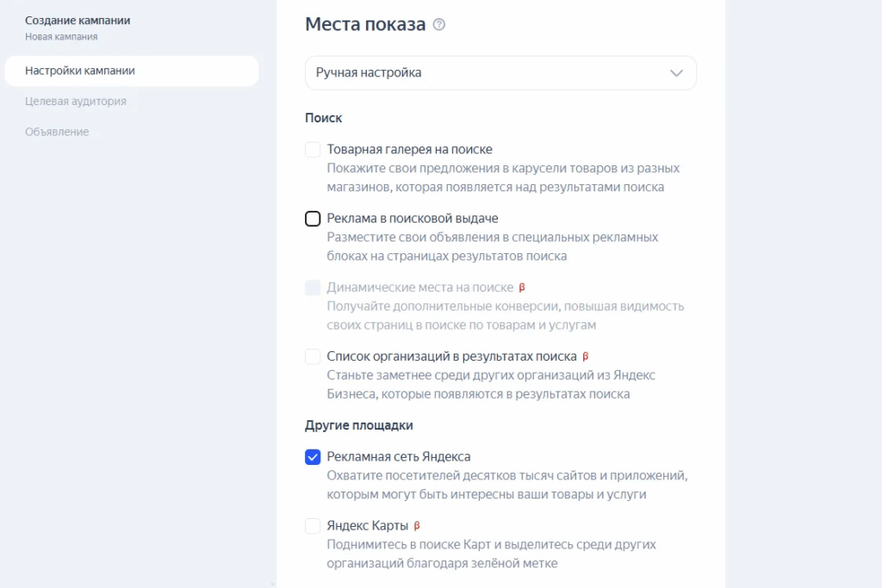Click the greyed-out Динамические места на поиске checkbox
This screenshot has width=882, height=588.
click(313, 288)
